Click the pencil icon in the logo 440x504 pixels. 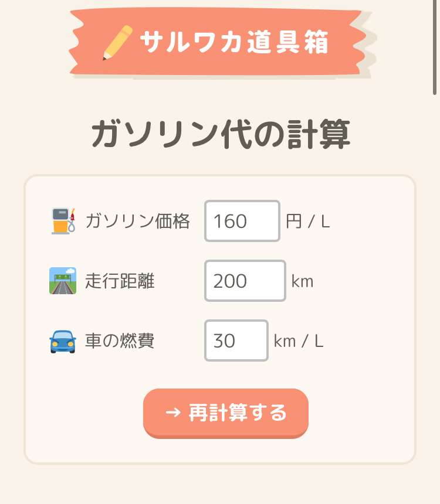tap(118, 43)
